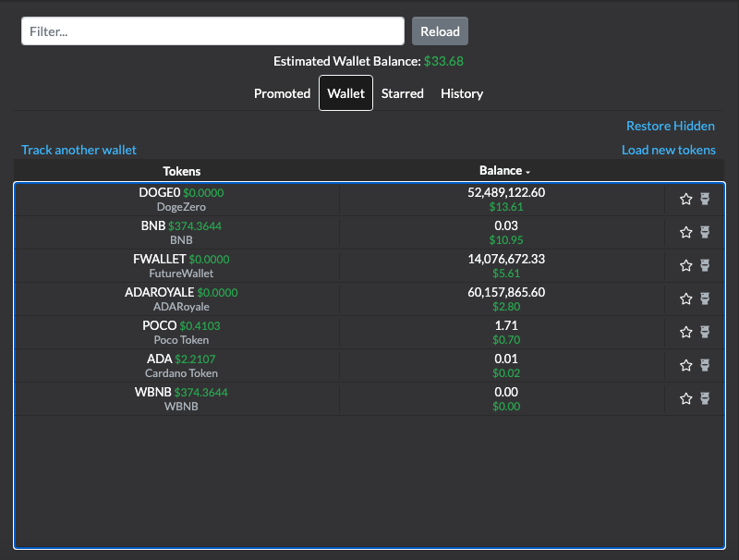
Task: Hide FWALLET using its toilet icon
Action: (705, 265)
